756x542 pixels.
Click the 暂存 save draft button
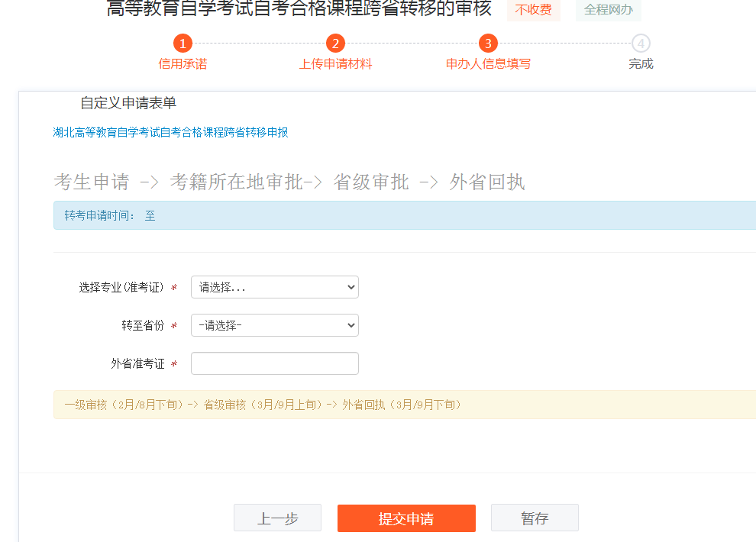click(x=535, y=518)
